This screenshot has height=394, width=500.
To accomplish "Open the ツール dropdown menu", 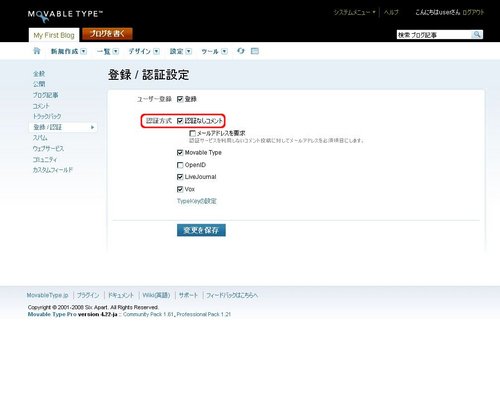I will pos(214,51).
